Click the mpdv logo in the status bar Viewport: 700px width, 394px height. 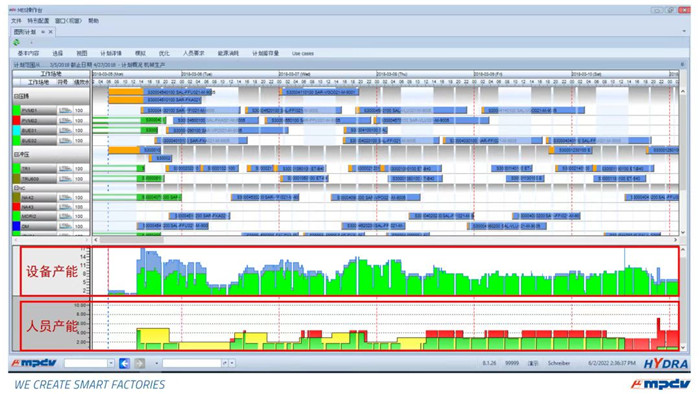pos(34,363)
